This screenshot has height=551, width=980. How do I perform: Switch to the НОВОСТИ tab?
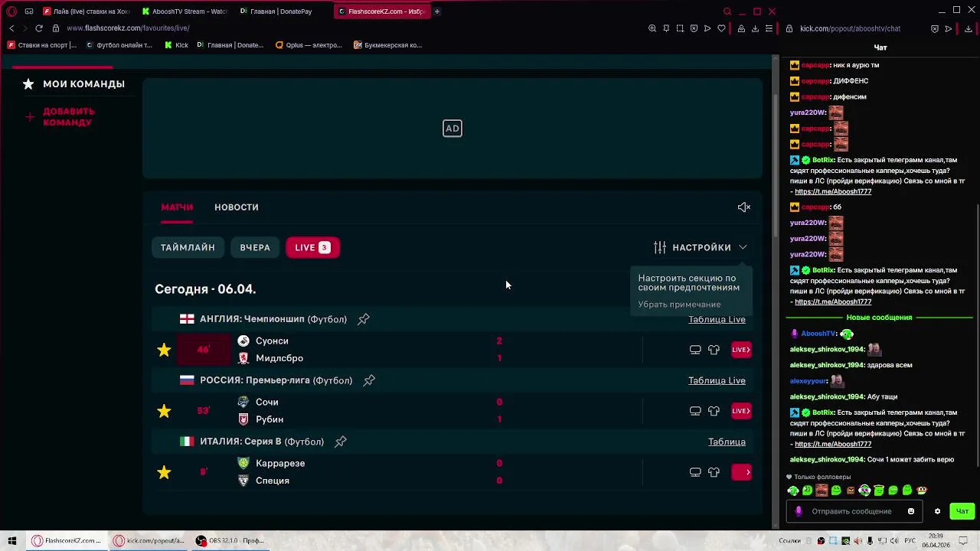(x=237, y=207)
